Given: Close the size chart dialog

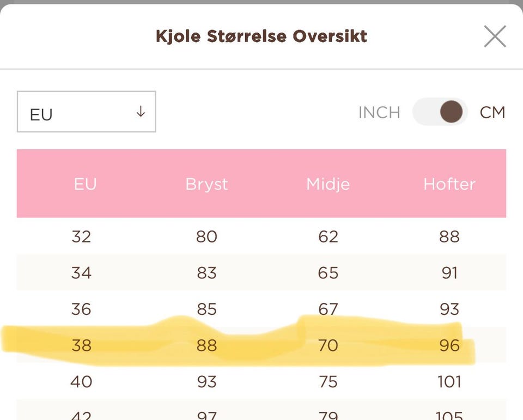Looking at the screenshot, I should 495,36.
